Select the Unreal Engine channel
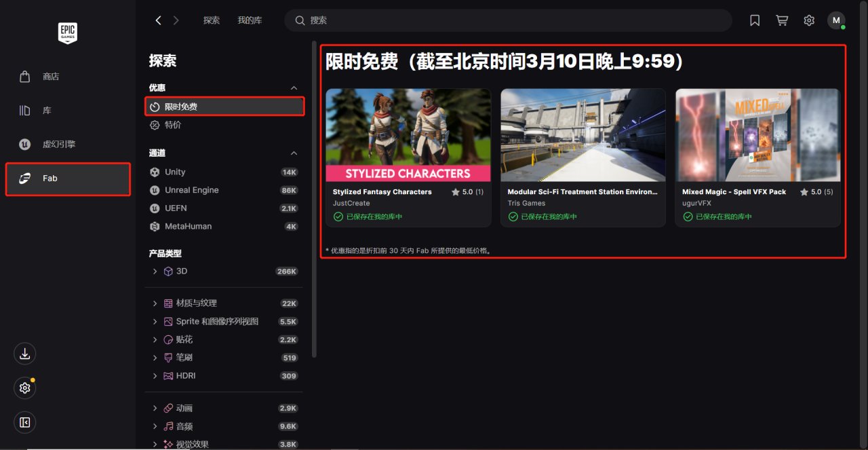This screenshot has width=868, height=450. pos(224,190)
